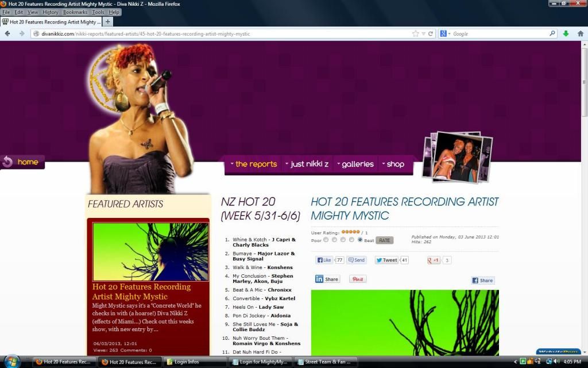Click the Windows Start orb
This screenshot has height=368, width=588.
pos(11,362)
